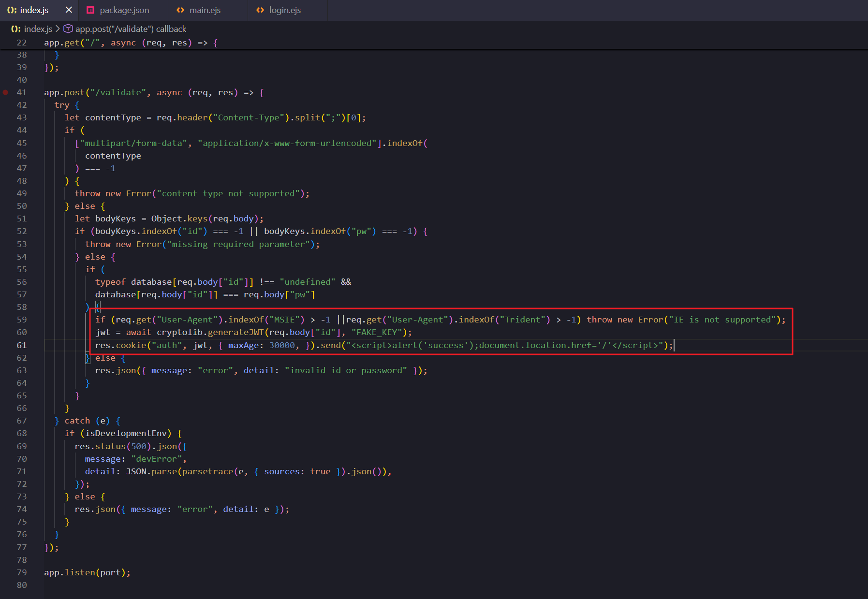Select line 61 via its line number

coord(22,345)
